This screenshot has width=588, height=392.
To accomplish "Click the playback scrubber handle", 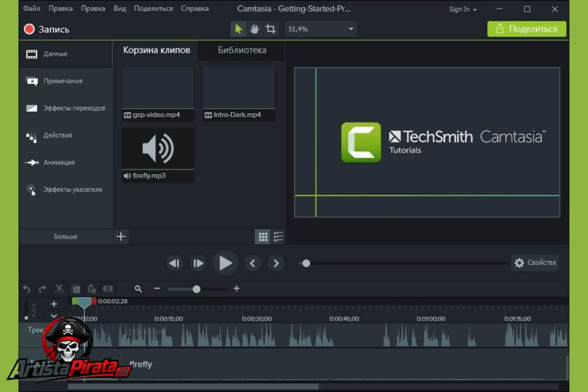I will pyautogui.click(x=306, y=264).
